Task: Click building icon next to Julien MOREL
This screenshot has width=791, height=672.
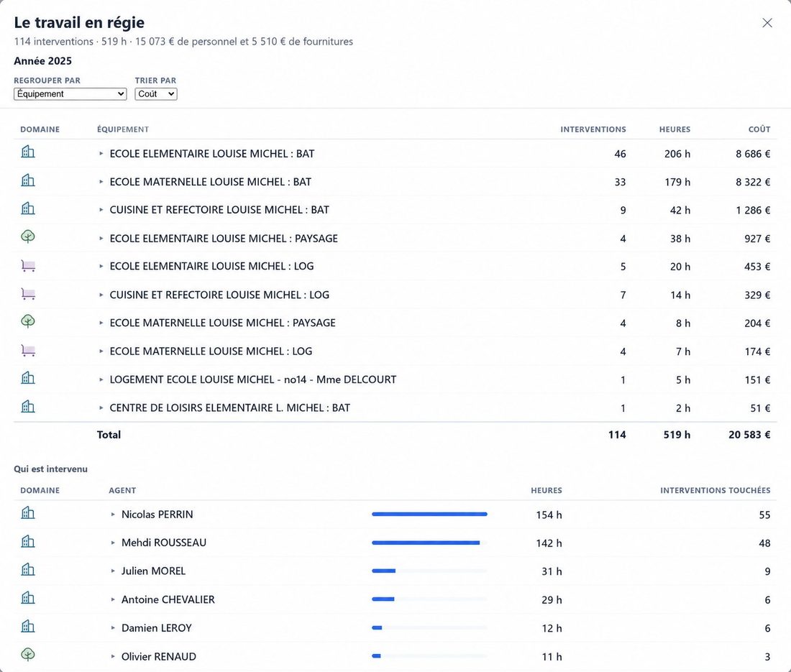Action: (28, 570)
